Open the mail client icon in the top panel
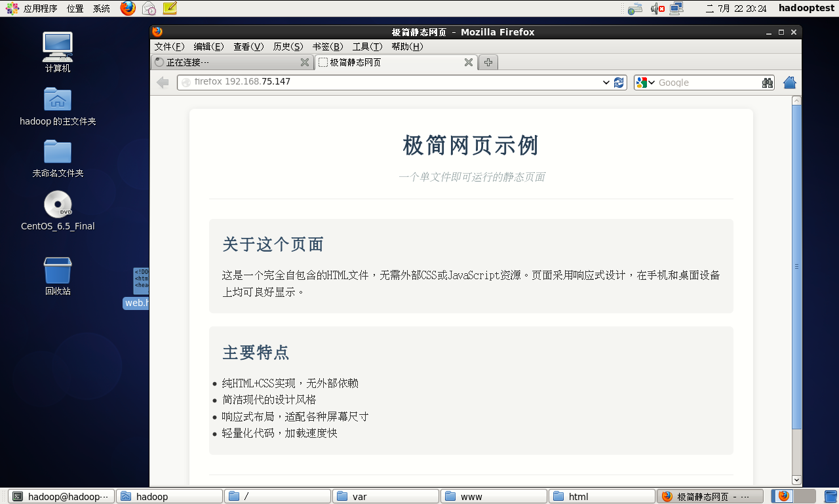Image resolution: width=839 pixels, height=504 pixels. [x=149, y=9]
